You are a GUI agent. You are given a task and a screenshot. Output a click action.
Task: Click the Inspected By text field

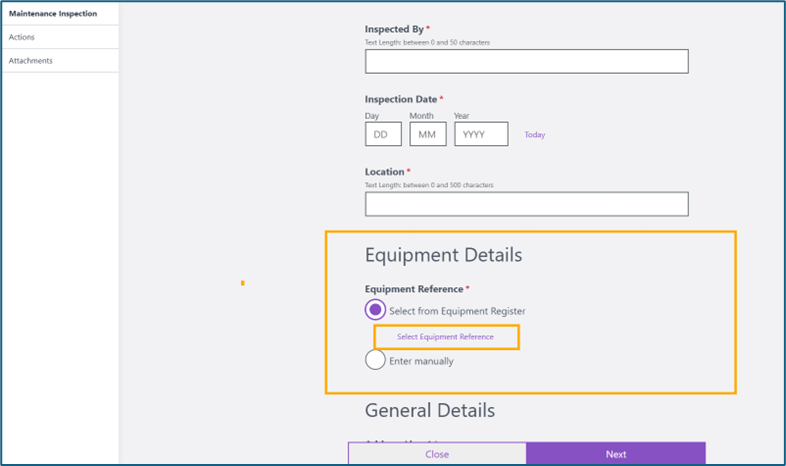(x=526, y=61)
